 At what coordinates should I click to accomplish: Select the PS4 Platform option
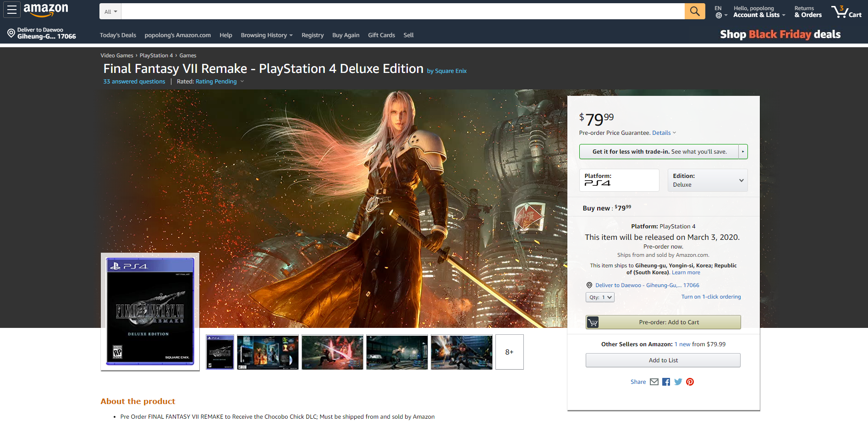click(x=619, y=180)
